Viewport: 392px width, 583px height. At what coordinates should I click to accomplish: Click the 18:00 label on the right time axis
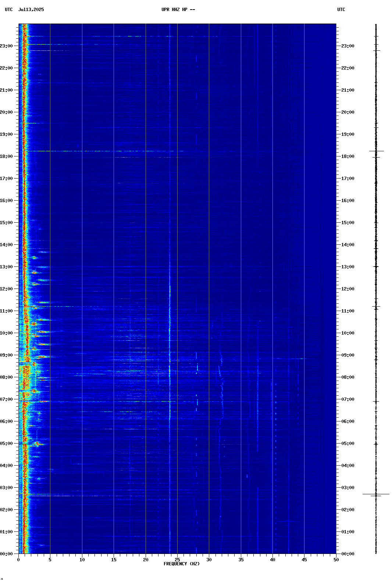pos(348,156)
